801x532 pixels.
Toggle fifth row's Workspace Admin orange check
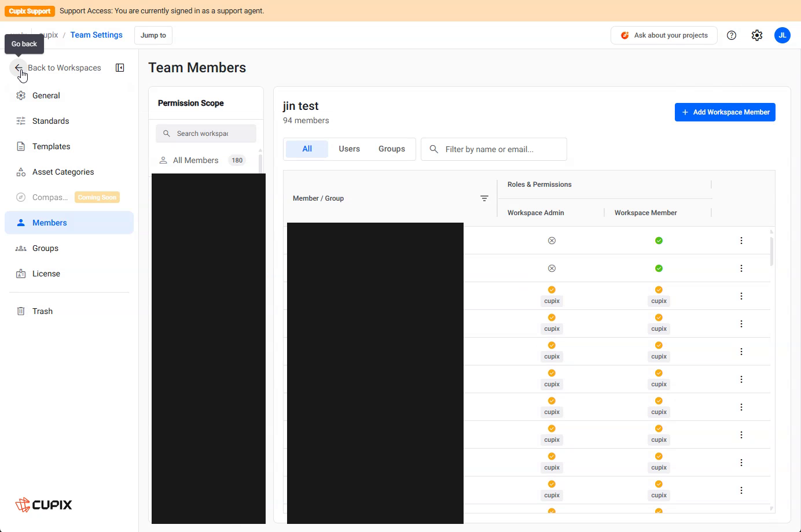click(x=552, y=345)
